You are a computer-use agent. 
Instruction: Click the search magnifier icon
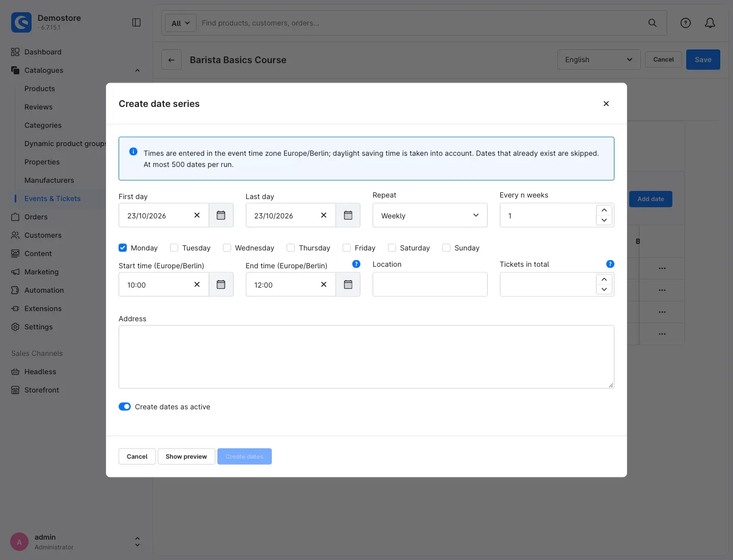coord(653,23)
